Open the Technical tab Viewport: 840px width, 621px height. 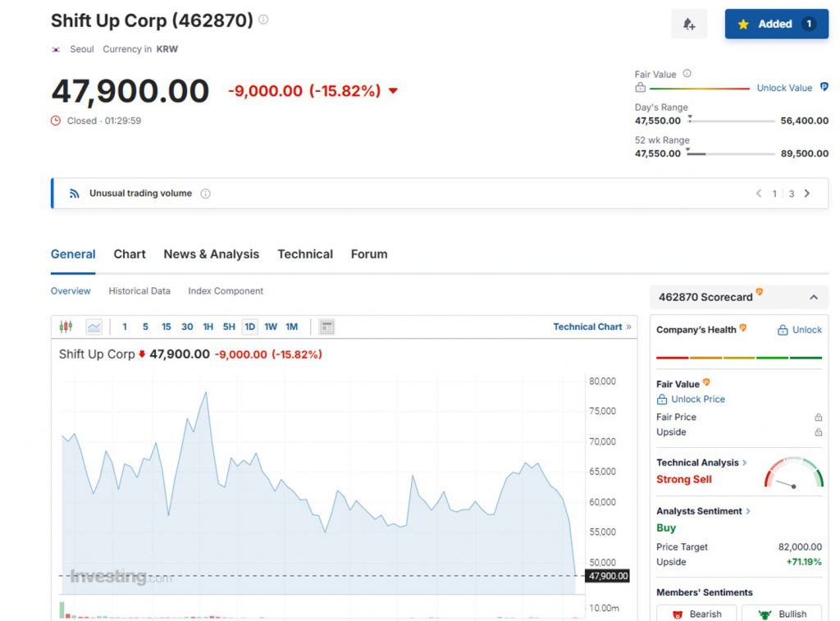pos(305,254)
